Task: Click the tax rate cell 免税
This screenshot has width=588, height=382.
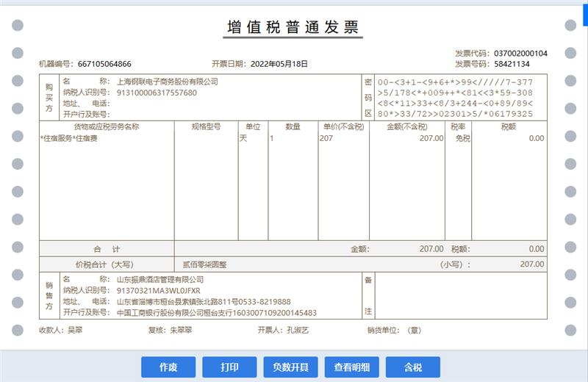Action: (462, 138)
